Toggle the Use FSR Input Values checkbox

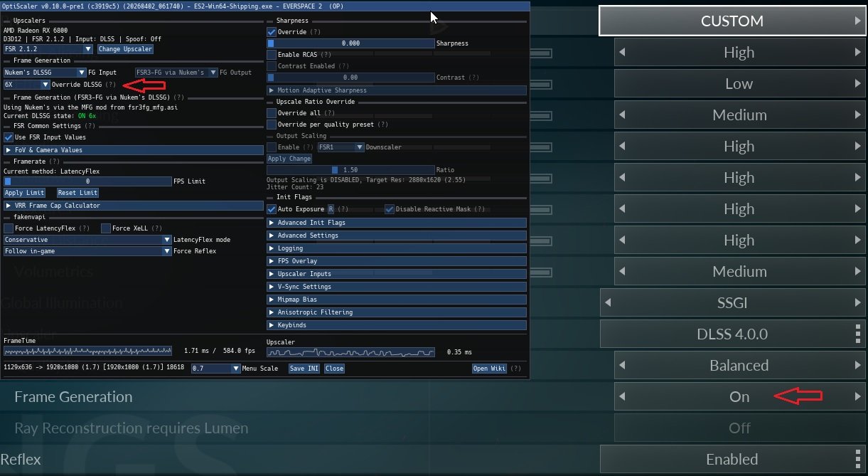tap(9, 137)
